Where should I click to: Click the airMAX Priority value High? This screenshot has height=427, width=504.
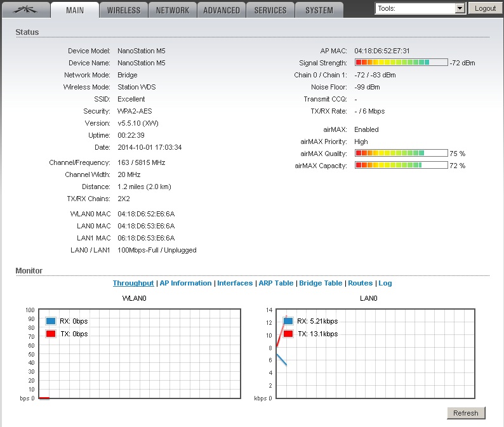coord(361,141)
